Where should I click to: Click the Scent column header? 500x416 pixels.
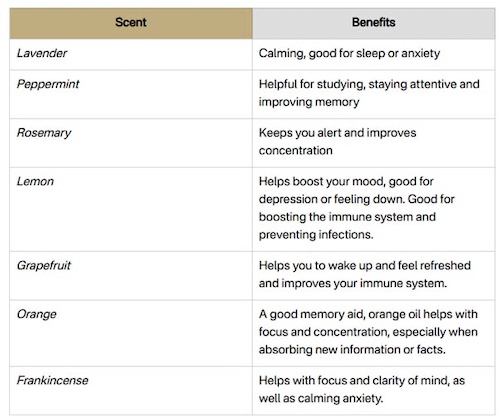[131, 22]
